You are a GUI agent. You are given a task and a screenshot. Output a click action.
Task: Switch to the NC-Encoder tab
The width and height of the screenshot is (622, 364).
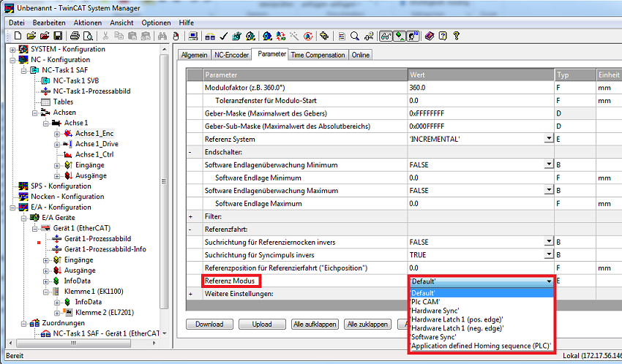click(x=232, y=55)
